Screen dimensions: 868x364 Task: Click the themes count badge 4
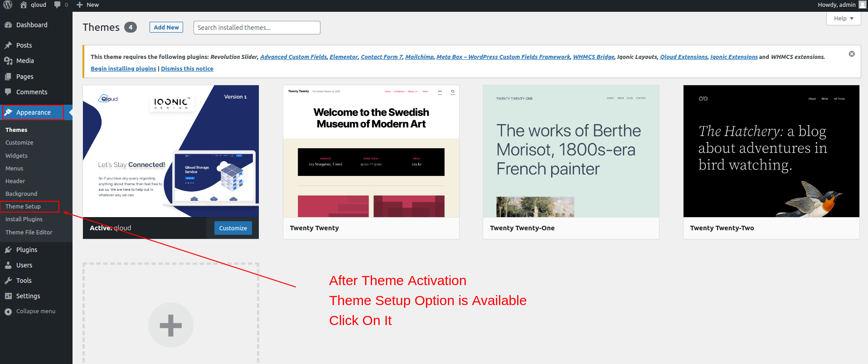[131, 27]
